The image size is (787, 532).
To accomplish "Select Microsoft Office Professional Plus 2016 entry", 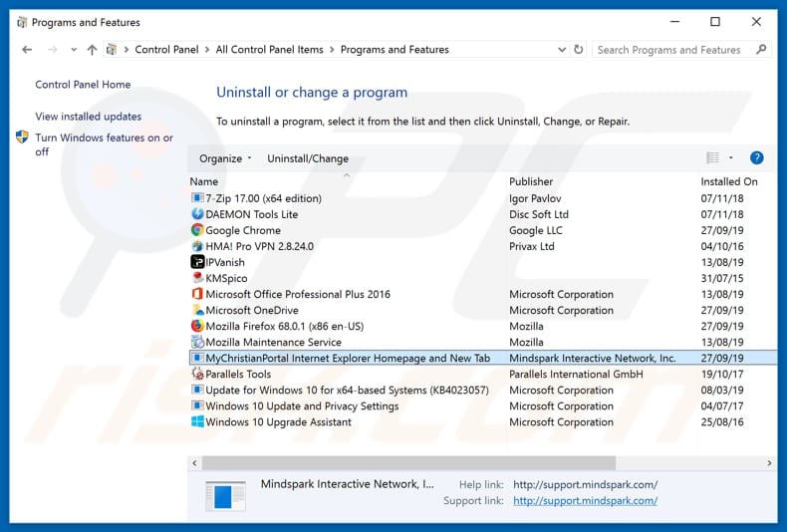I will 482,294.
